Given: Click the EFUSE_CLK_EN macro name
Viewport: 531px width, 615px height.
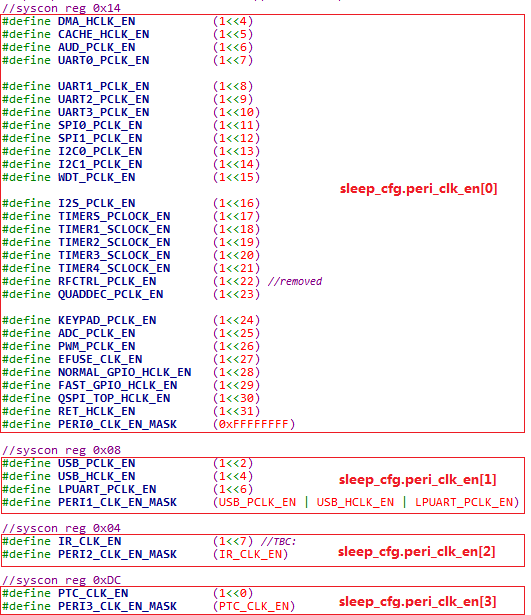Looking at the screenshot, I should [x=100, y=359].
